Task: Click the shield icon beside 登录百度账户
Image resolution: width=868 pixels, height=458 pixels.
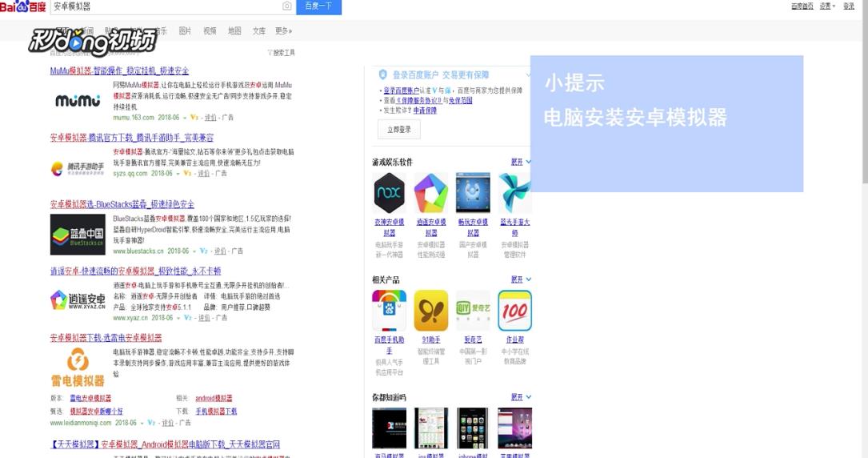Action: (382, 74)
